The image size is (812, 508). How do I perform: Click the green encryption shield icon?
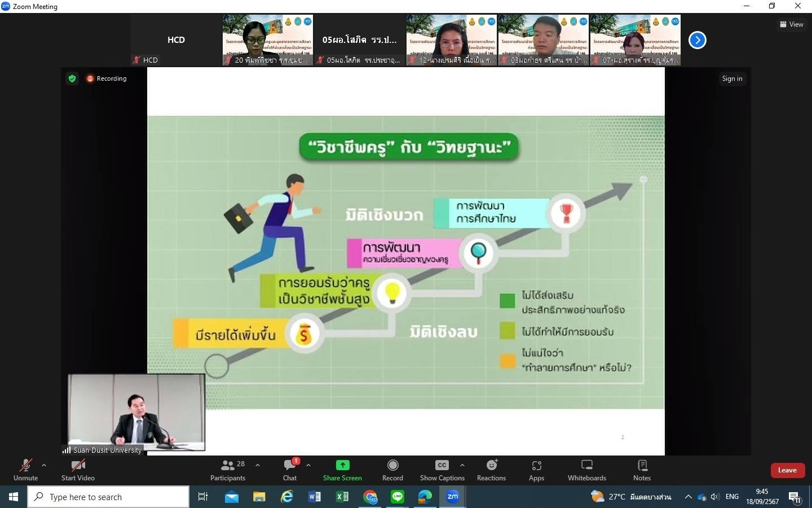72,78
